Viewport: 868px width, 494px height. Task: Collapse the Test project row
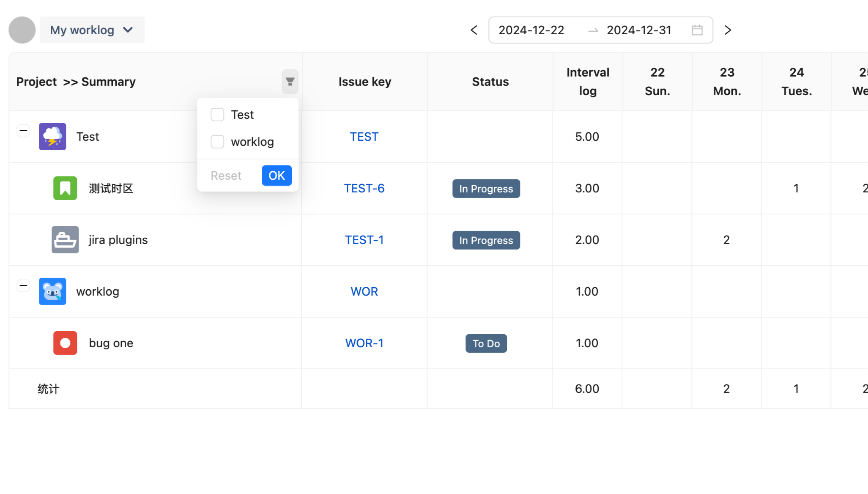(x=24, y=131)
